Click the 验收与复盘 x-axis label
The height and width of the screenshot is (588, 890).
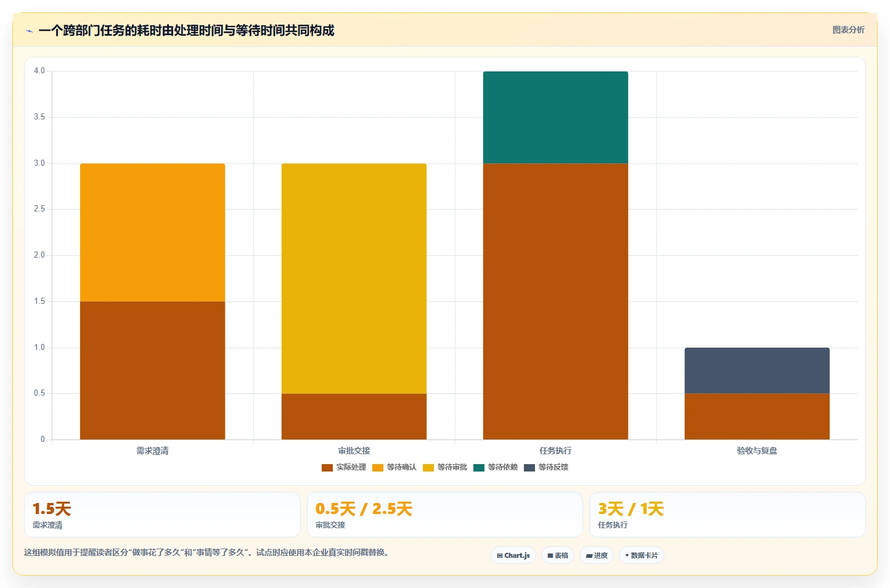click(757, 451)
